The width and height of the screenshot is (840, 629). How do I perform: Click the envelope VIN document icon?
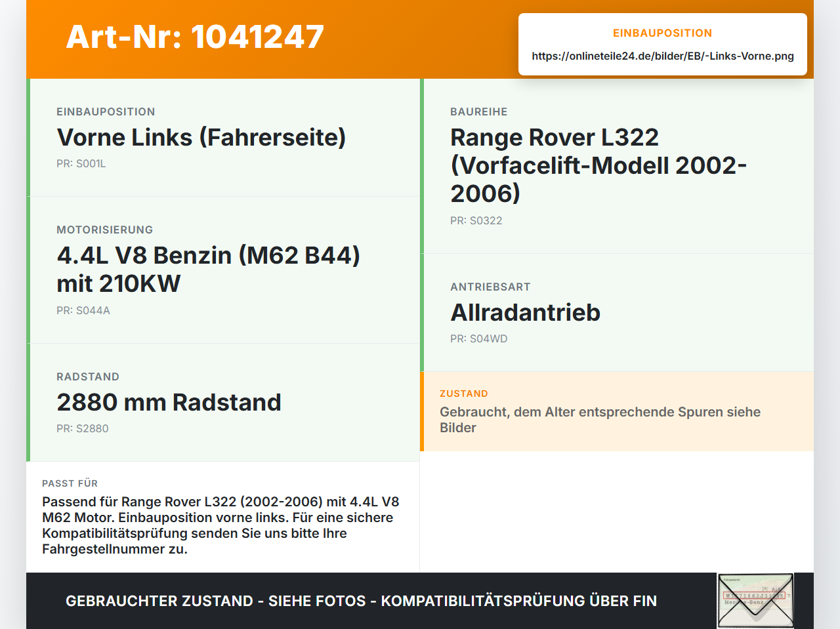click(x=755, y=601)
